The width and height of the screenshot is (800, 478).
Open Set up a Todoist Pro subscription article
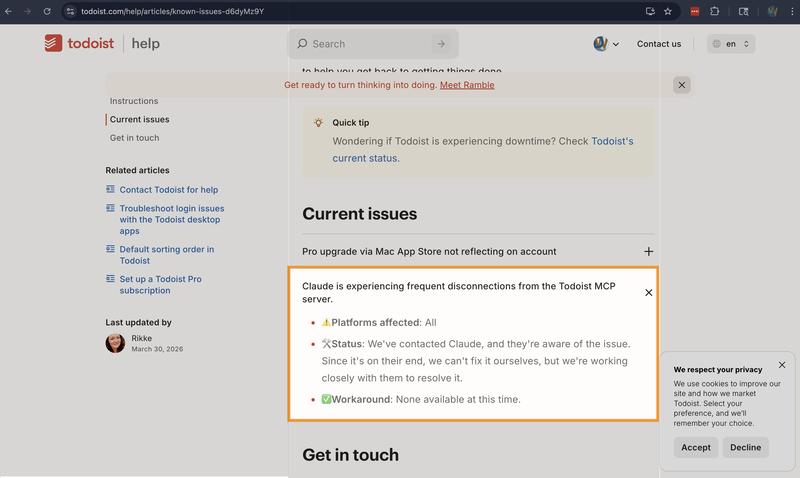coord(160,285)
